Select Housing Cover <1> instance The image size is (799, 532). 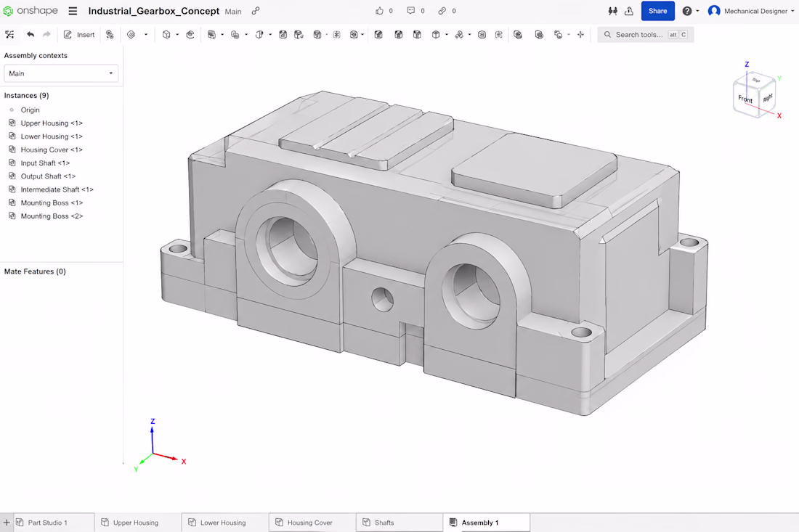click(x=52, y=150)
